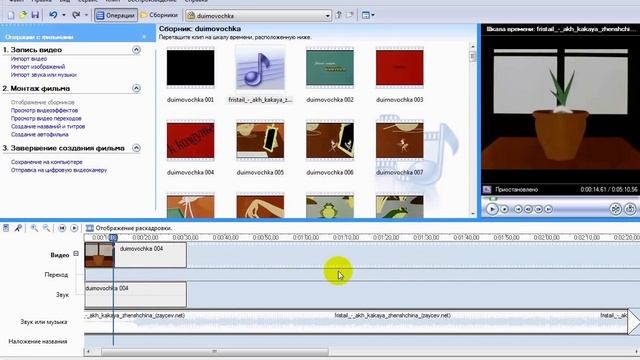
Task: Open a project with the folder icon
Action: tap(23, 15)
